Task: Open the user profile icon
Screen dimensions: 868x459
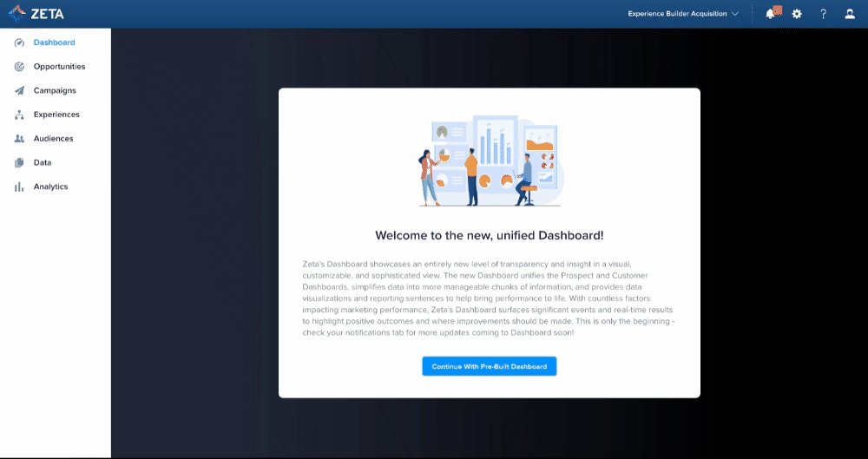Action: 850,14
